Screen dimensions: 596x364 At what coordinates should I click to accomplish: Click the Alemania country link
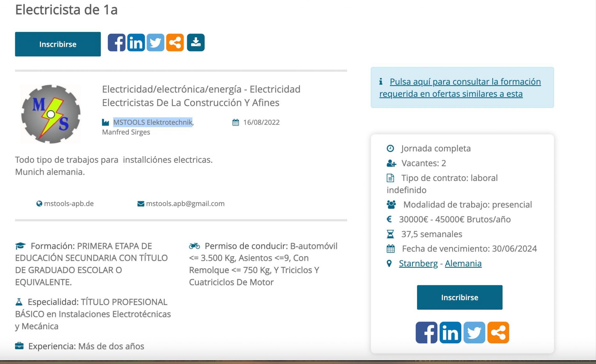463,263
